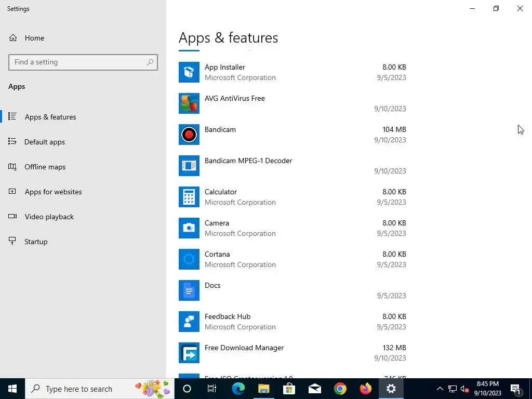Image resolution: width=532 pixels, height=399 pixels.
Task: Click the Camera app icon
Action: click(189, 229)
